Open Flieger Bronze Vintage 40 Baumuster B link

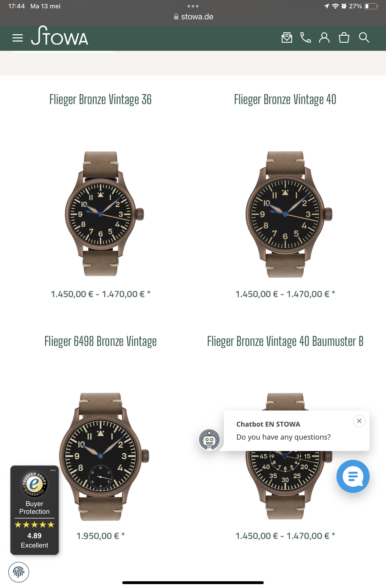pos(285,341)
